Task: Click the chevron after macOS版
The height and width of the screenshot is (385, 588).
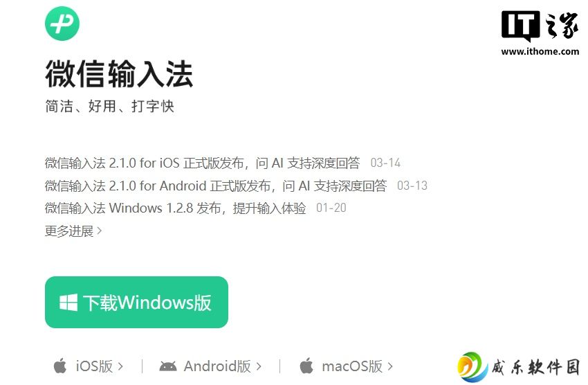Action: 390,366
